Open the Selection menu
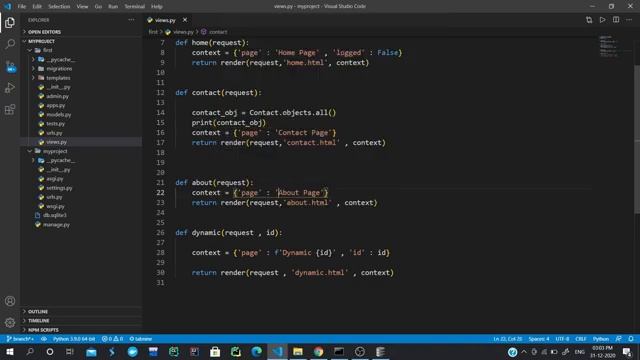Viewport: 640px width, 360px height. point(59,7)
